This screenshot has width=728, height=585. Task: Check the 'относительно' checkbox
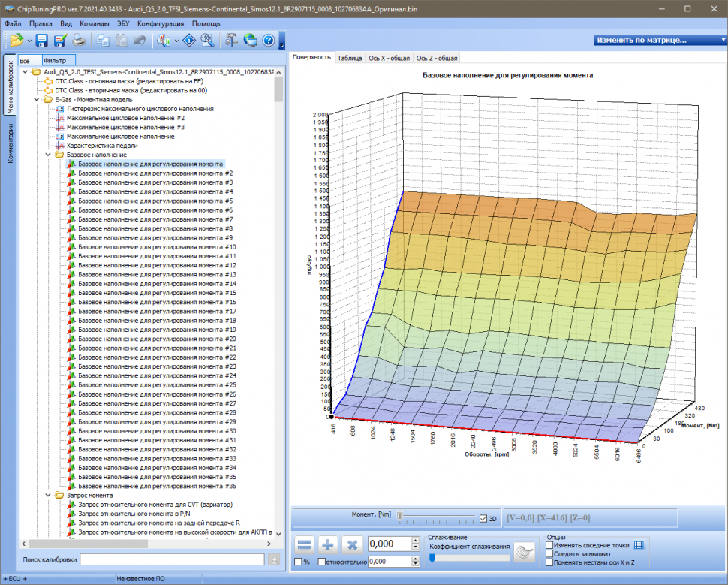[x=322, y=562]
